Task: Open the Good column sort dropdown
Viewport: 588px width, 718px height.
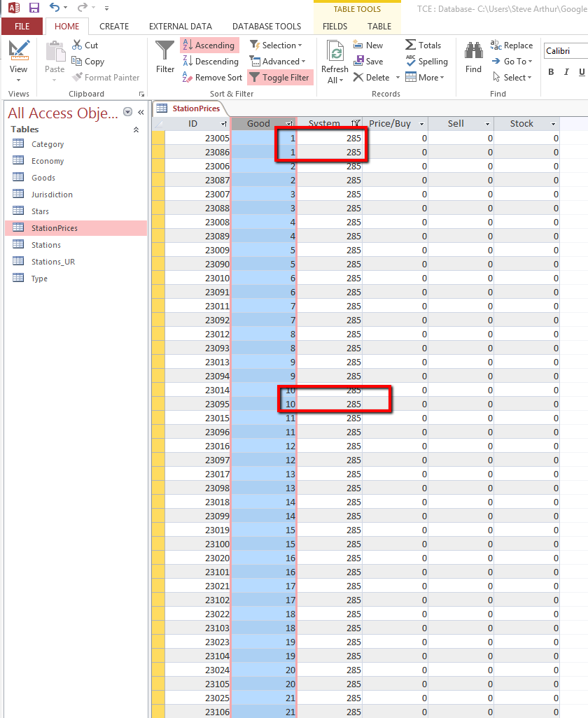Action: point(289,124)
